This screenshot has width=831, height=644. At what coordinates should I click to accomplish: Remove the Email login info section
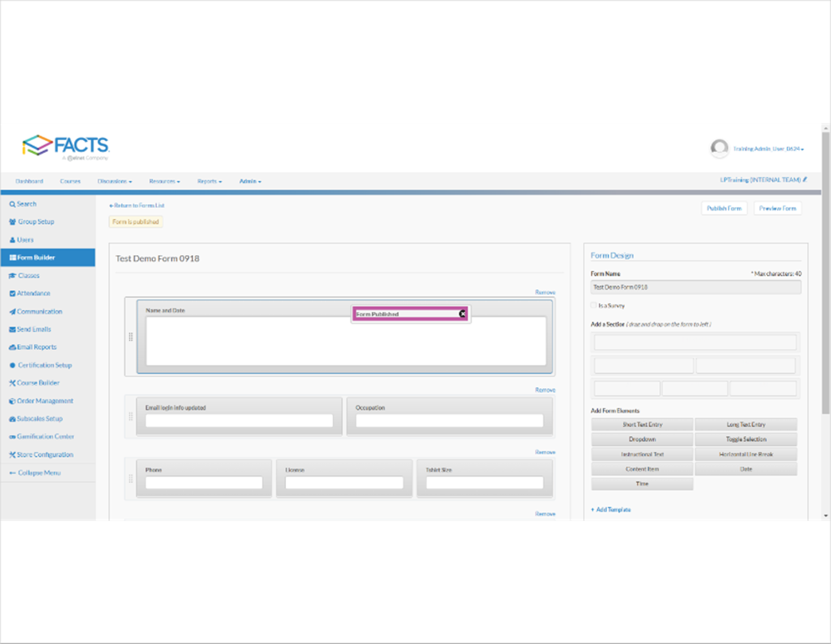[545, 390]
